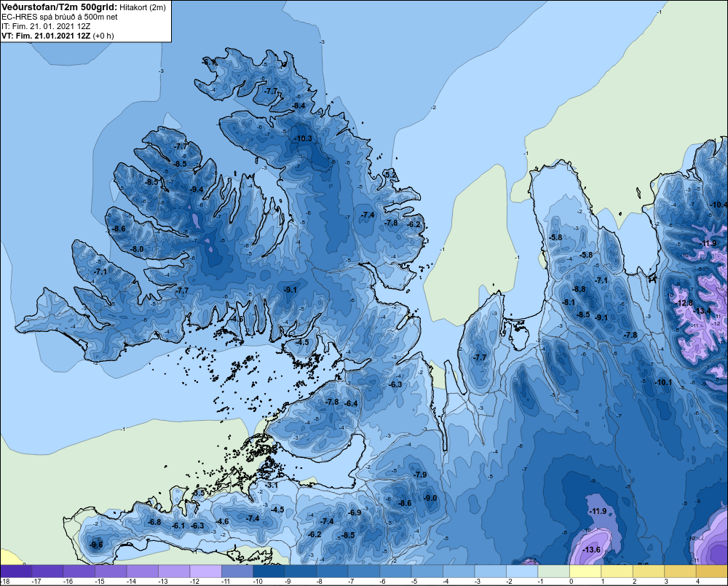728x586 pixels.
Task: Click the -9.6 temperature label
Action: [97, 545]
